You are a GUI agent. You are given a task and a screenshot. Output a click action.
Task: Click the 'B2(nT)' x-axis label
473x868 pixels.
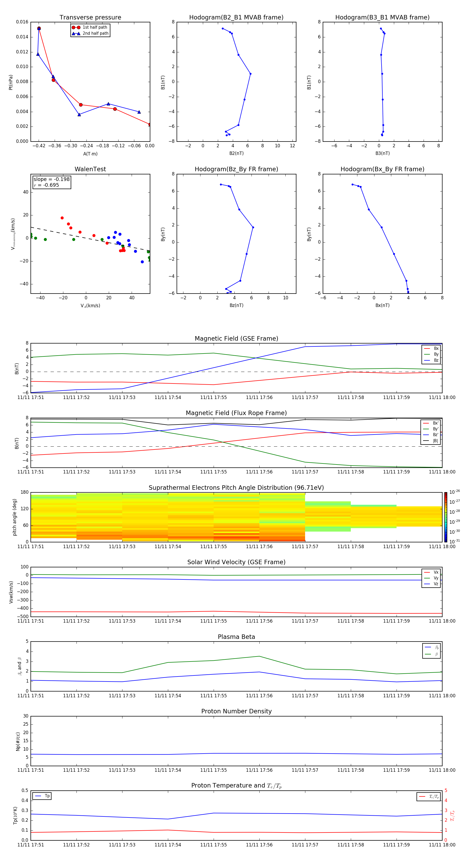pyautogui.click(x=236, y=154)
